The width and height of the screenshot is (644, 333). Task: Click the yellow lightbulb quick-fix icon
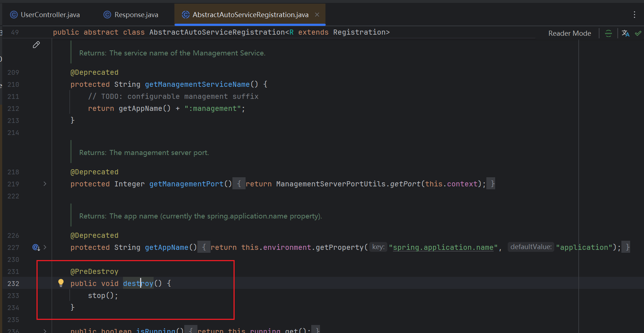point(61,283)
